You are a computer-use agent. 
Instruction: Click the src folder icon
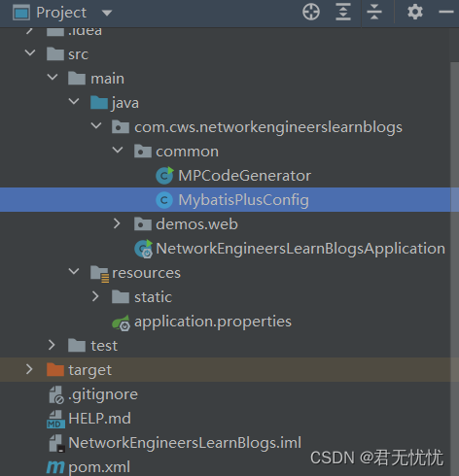[55, 53]
